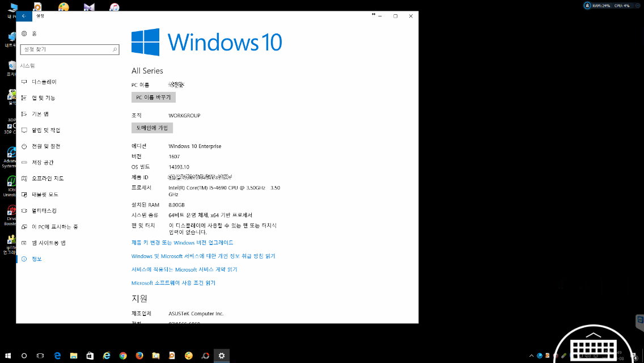Select Apps & features (앱 및 기능)
644x363 pixels.
pyautogui.click(x=44, y=98)
